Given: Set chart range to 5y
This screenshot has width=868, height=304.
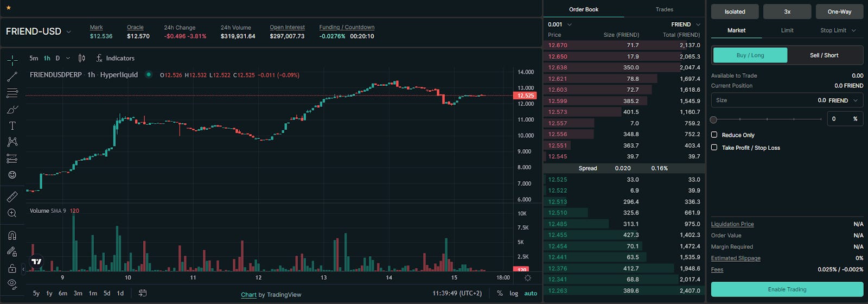Looking at the screenshot, I should (x=36, y=293).
